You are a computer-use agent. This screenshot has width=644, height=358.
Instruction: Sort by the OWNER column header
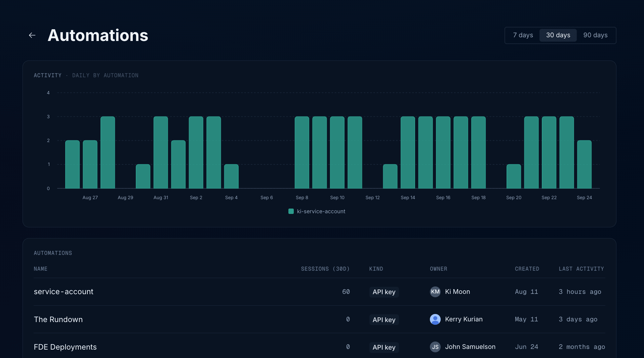[x=438, y=269]
